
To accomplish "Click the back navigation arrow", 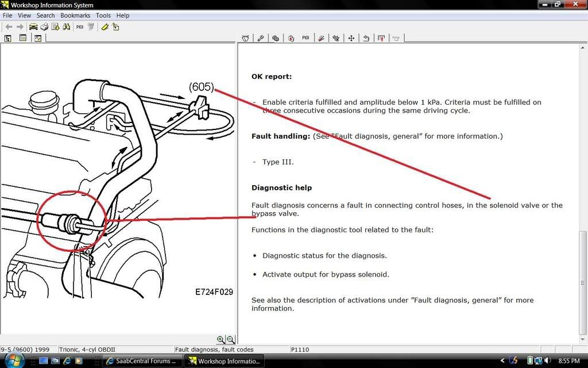I will [x=8, y=26].
